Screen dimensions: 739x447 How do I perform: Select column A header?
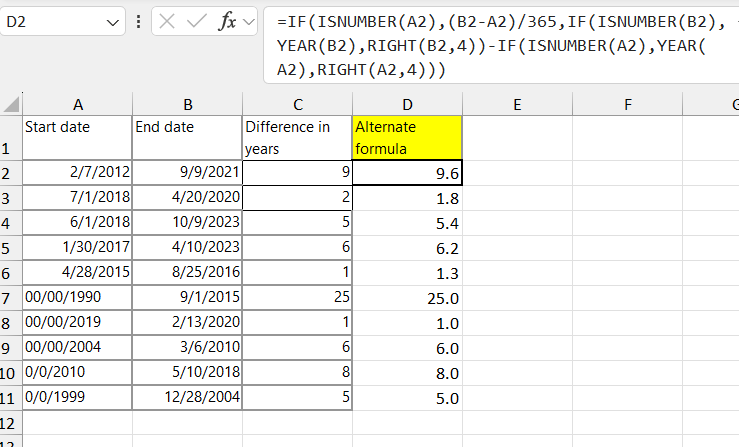tap(78, 104)
